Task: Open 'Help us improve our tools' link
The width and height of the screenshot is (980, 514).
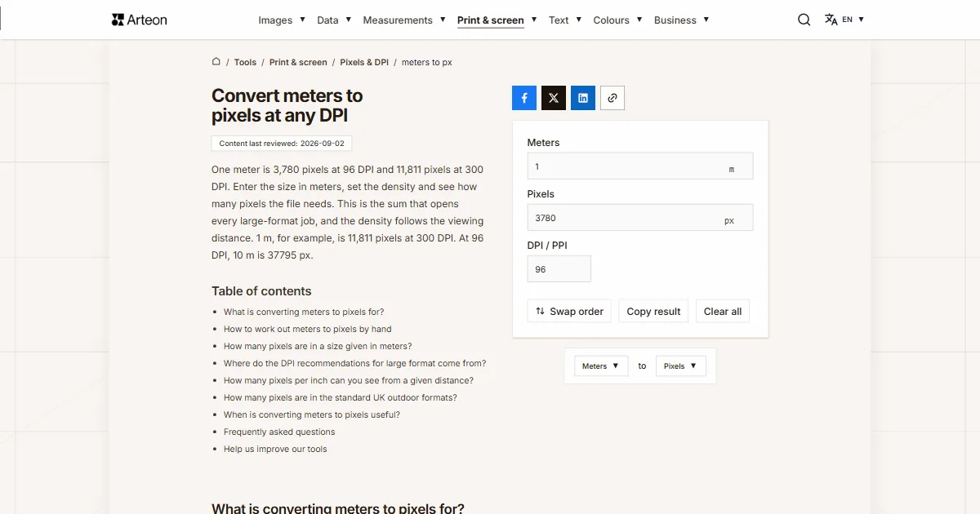Action: click(x=275, y=449)
